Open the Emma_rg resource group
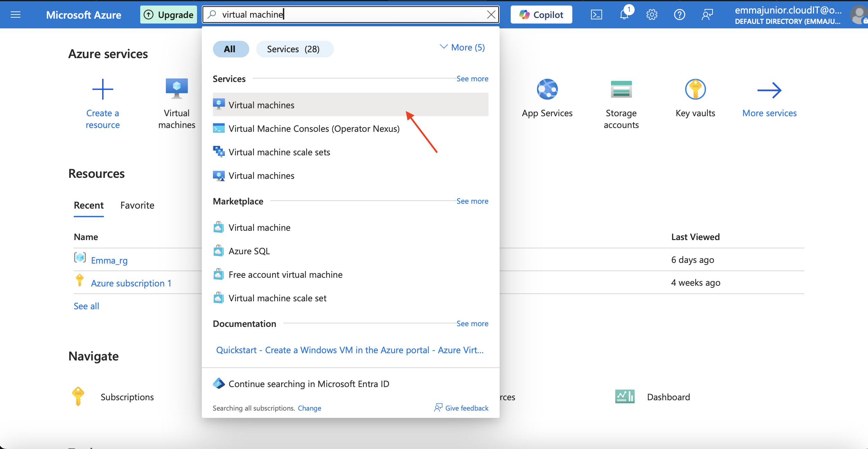 click(109, 260)
